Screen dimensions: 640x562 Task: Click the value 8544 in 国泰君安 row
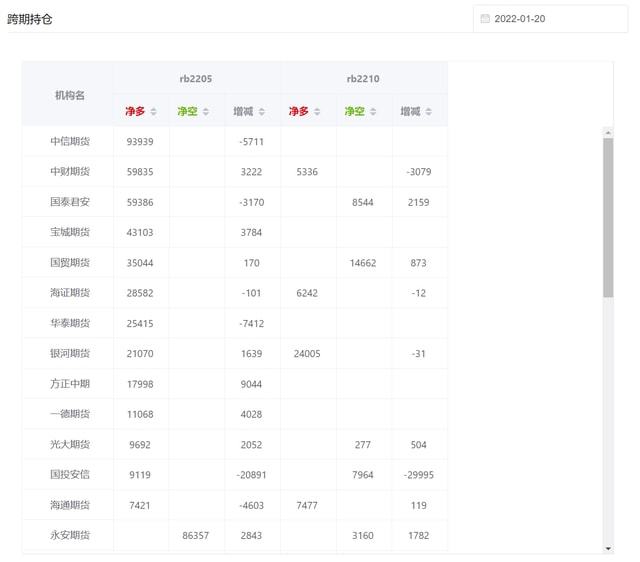pyautogui.click(x=363, y=202)
